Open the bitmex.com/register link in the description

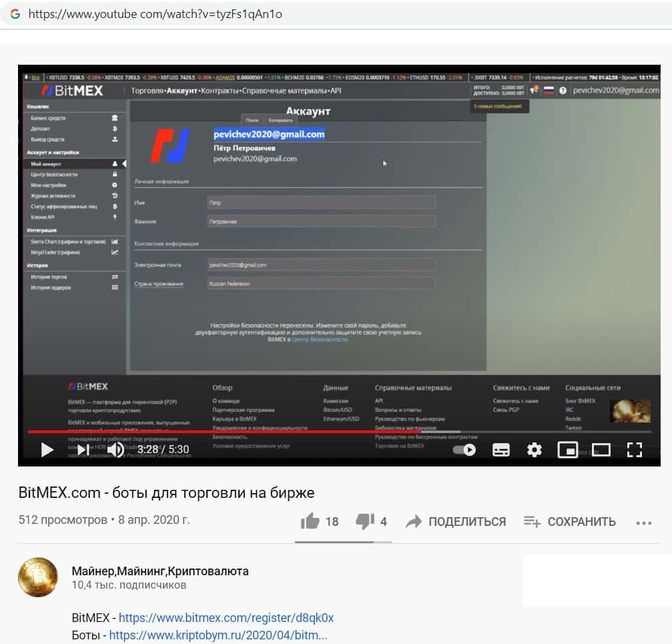(226, 617)
